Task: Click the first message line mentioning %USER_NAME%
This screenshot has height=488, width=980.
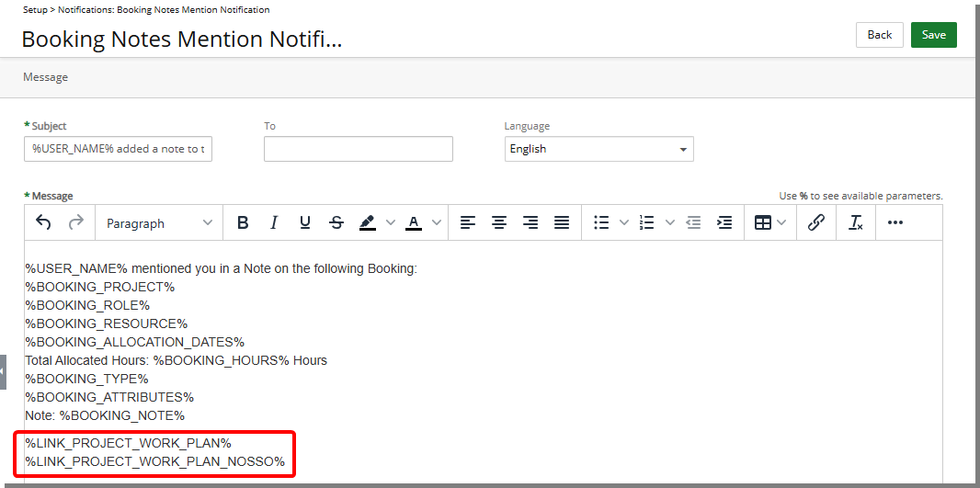Action: coord(222,268)
